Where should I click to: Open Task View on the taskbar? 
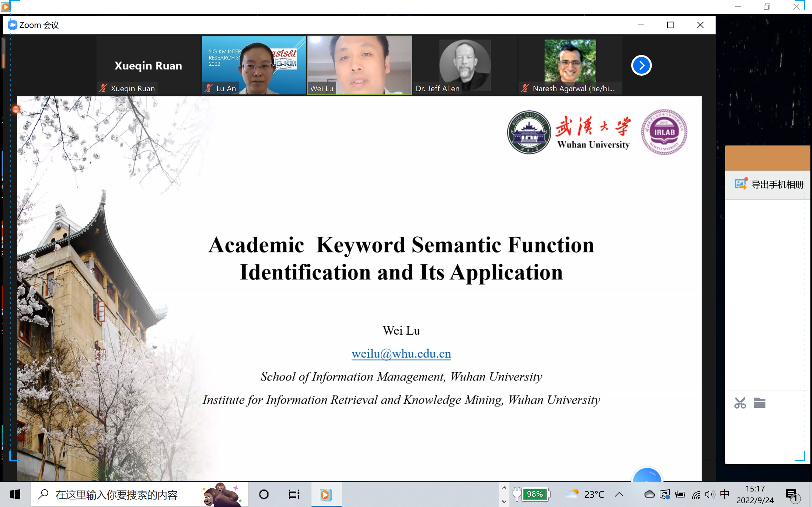click(294, 494)
